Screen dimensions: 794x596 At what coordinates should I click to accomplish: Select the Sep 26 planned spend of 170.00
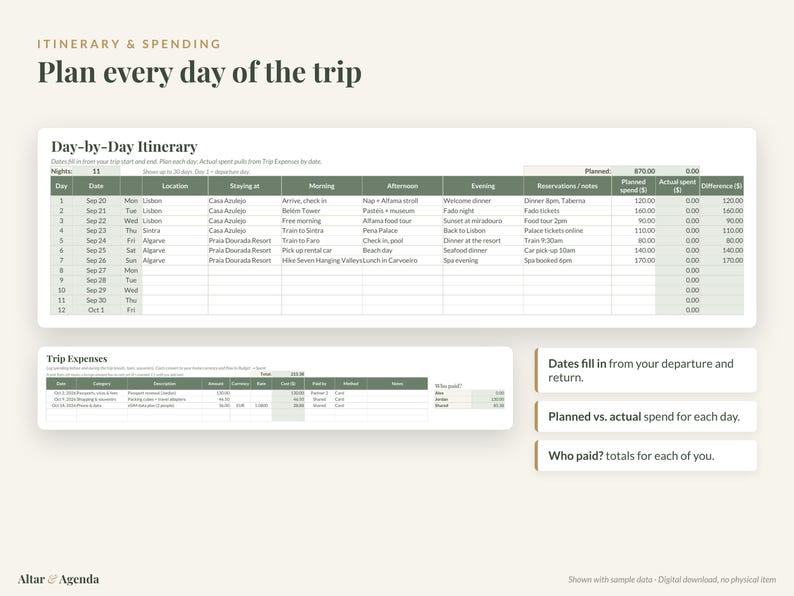tap(633, 260)
